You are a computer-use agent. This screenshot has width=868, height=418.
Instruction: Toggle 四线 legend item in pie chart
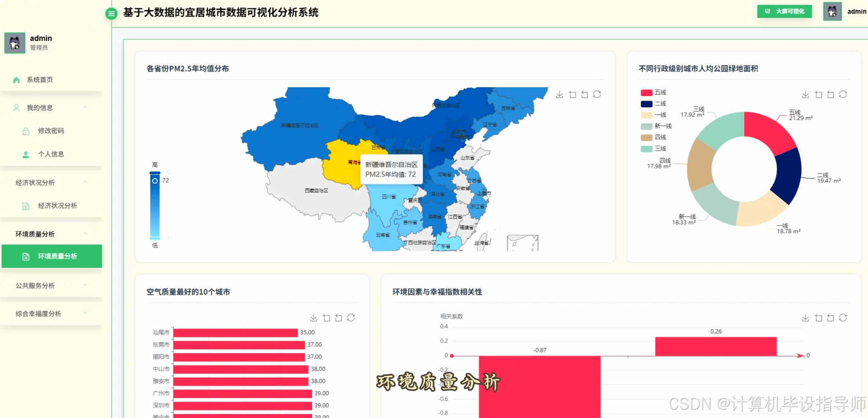(x=654, y=137)
